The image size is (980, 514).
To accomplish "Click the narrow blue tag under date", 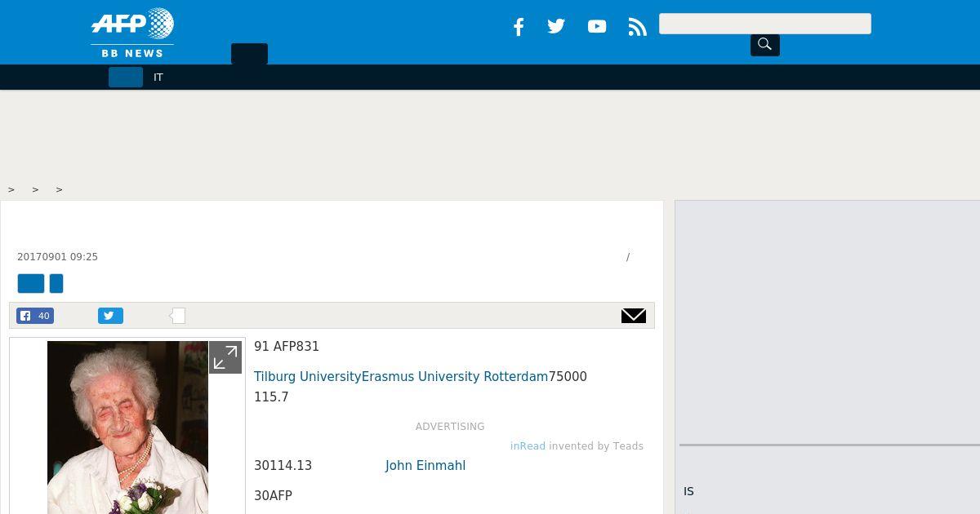I will point(56,283).
